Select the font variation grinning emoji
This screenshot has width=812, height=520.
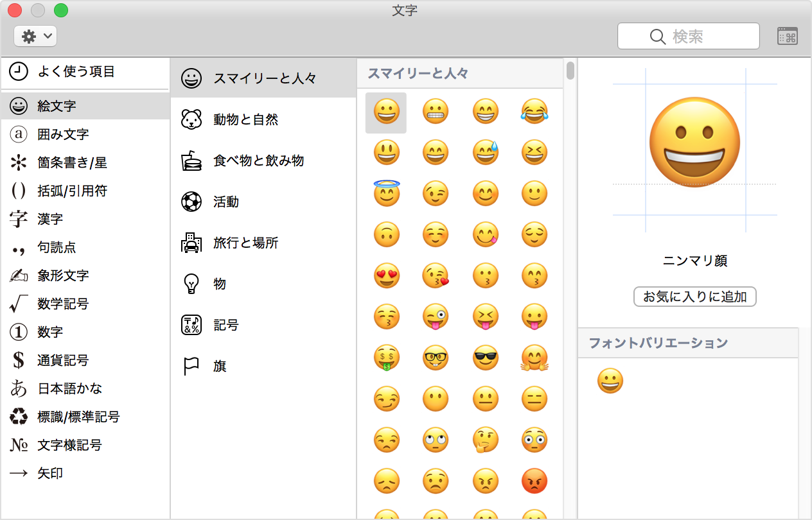610,381
